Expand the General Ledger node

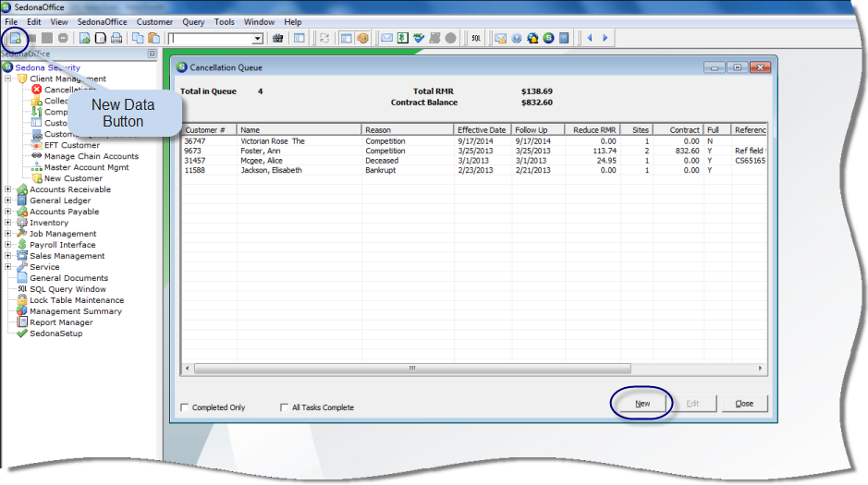[7, 200]
